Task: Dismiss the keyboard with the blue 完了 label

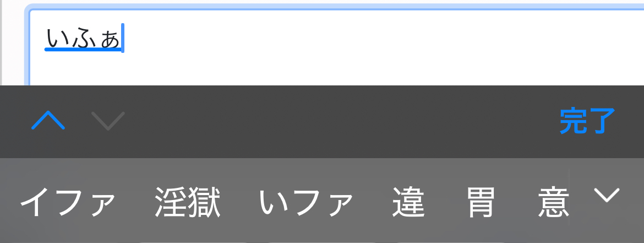Action: click(x=587, y=121)
